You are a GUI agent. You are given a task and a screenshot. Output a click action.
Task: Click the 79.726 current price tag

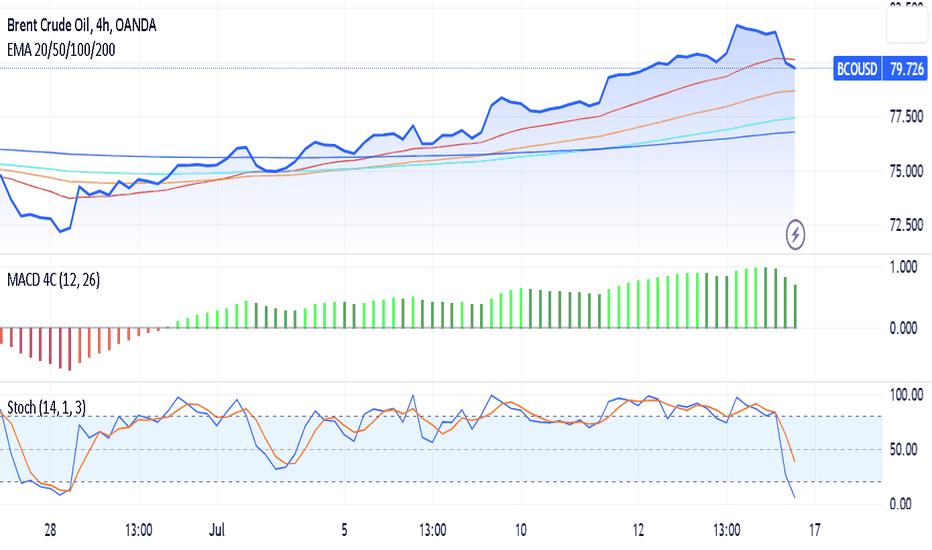(x=906, y=69)
